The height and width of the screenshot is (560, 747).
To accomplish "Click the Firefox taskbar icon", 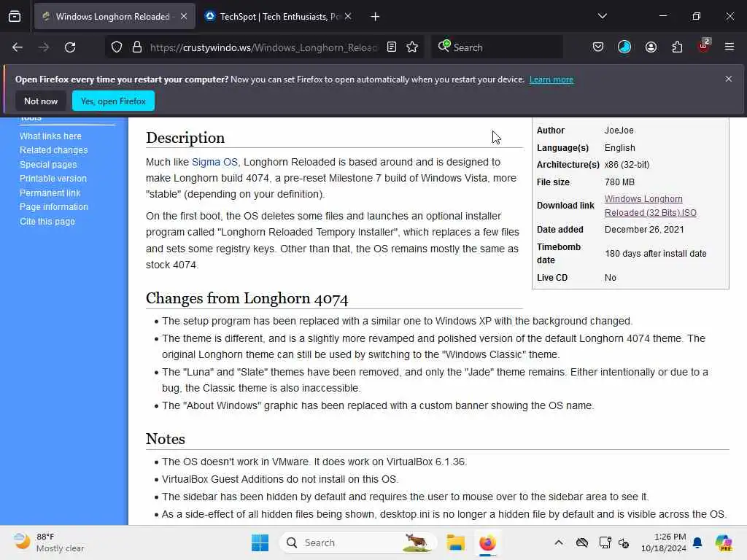I will [487, 542].
